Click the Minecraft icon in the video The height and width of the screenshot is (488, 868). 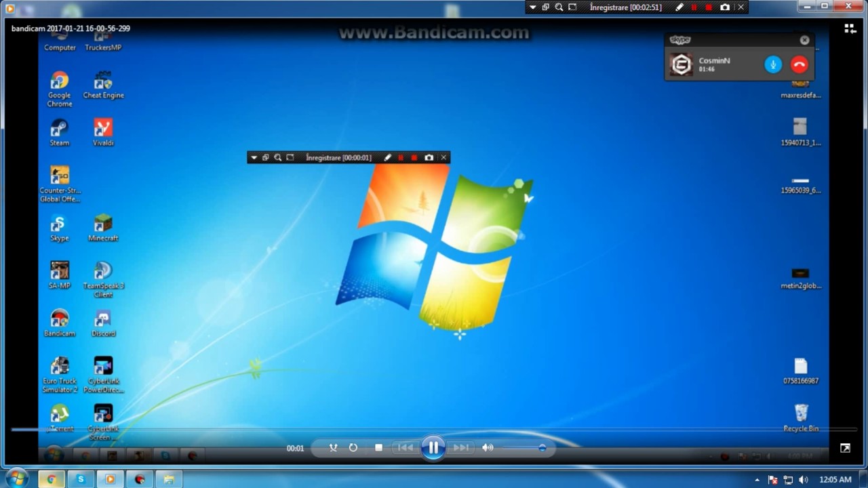(x=103, y=228)
